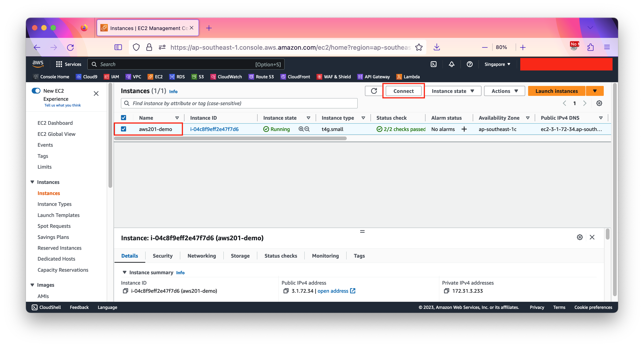Open the help question mark menu

pos(470,64)
